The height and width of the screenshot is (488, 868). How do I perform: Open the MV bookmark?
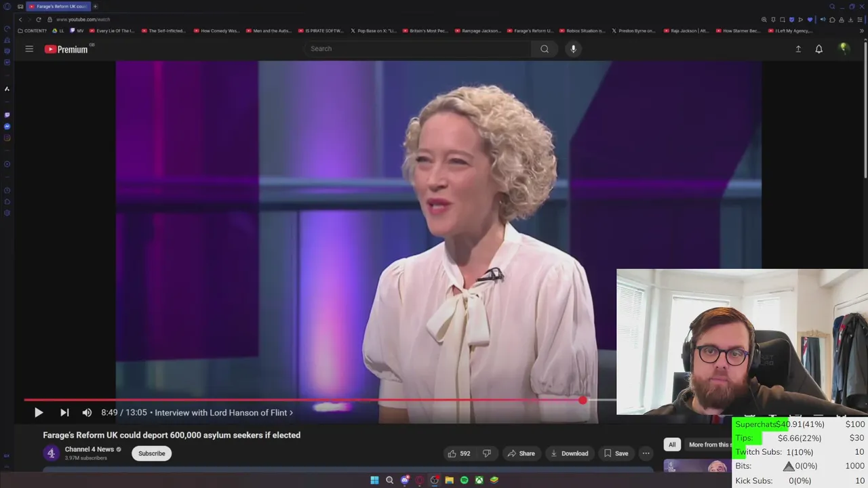pyautogui.click(x=77, y=30)
